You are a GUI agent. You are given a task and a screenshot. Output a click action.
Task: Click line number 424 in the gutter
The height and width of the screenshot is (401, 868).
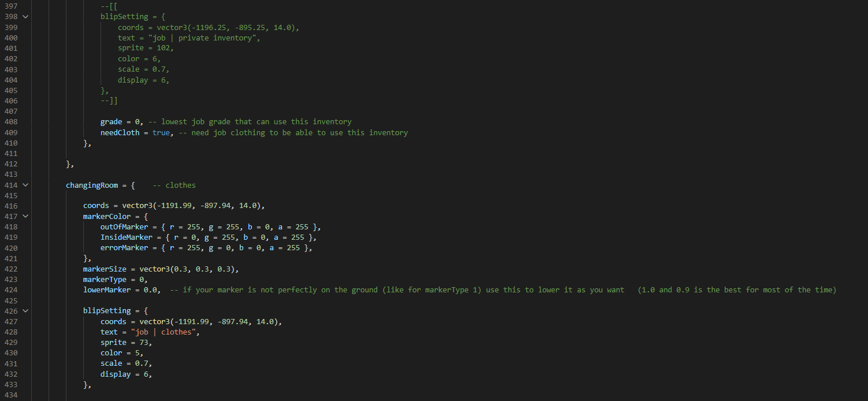pyautogui.click(x=10, y=290)
